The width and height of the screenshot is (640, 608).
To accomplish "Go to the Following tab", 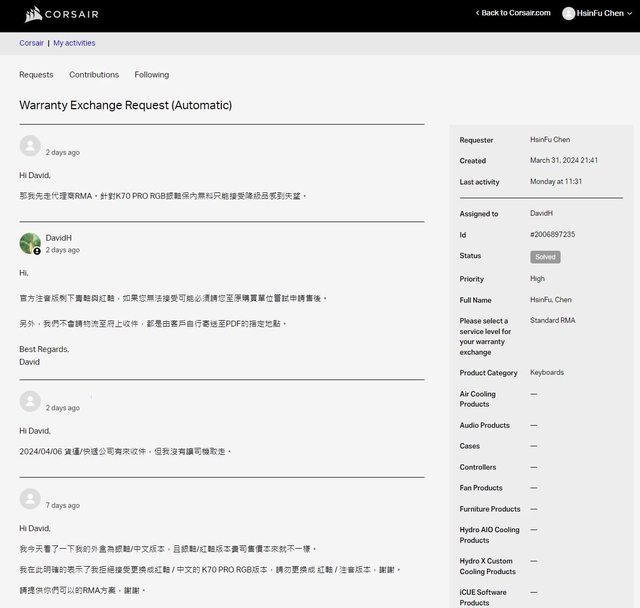I will point(152,75).
